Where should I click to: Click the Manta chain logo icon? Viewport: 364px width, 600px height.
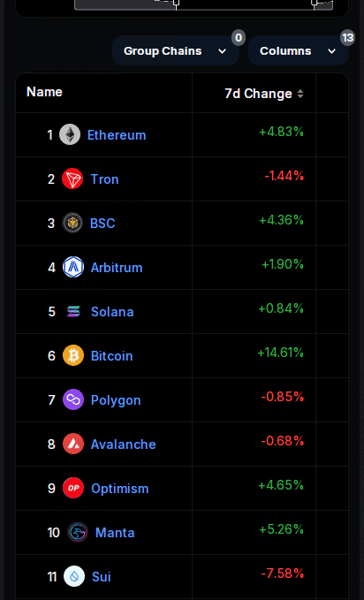(78, 532)
